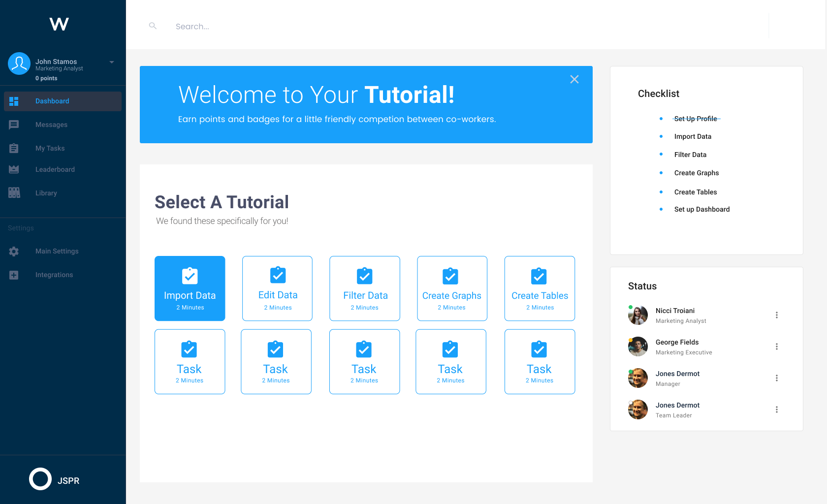Image resolution: width=827 pixels, height=504 pixels.
Task: Click the Library books icon
Action: 14,193
